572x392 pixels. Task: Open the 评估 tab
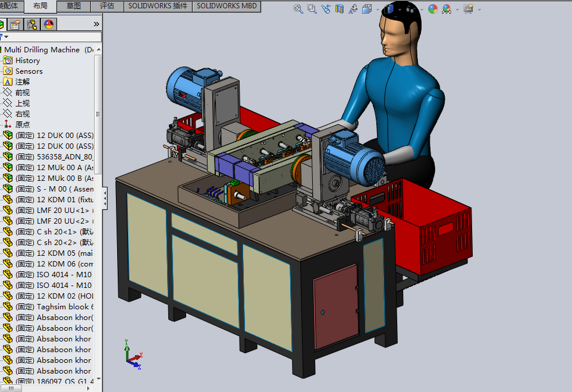point(107,6)
